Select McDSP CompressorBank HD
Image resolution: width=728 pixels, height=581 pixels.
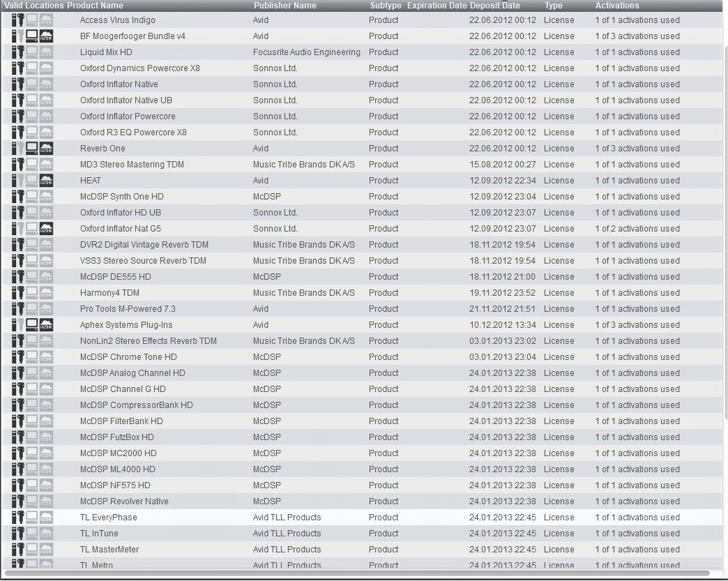(x=362, y=405)
